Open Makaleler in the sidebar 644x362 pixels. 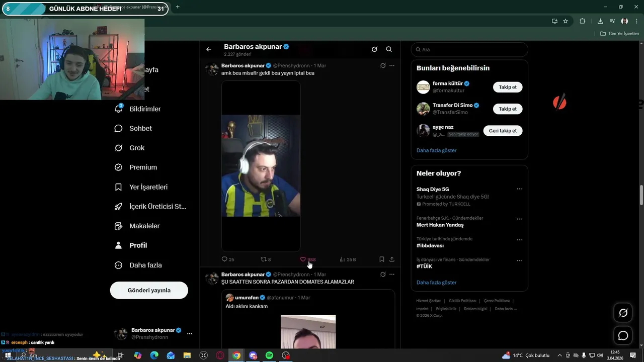point(137,226)
